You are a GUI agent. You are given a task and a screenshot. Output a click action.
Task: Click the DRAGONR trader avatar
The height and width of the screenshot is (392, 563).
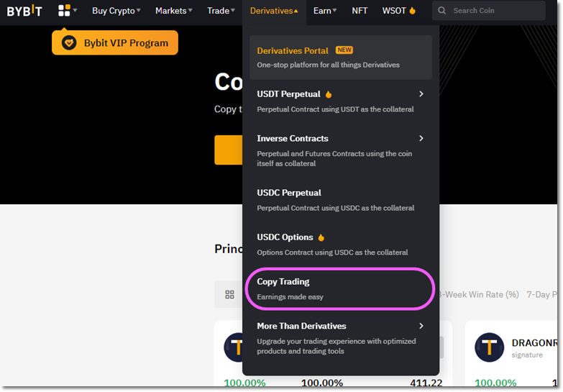(x=490, y=347)
